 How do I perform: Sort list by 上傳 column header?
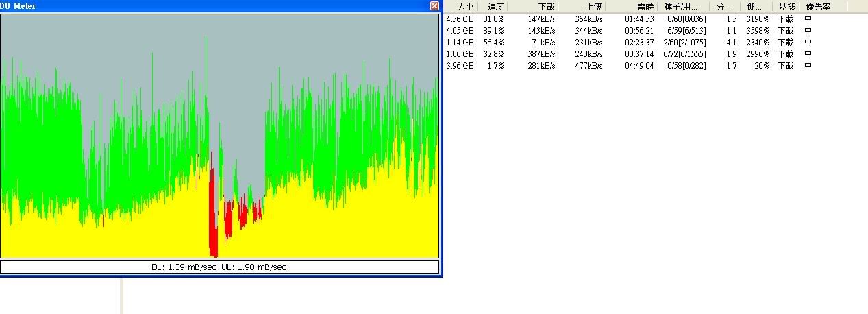593,7
